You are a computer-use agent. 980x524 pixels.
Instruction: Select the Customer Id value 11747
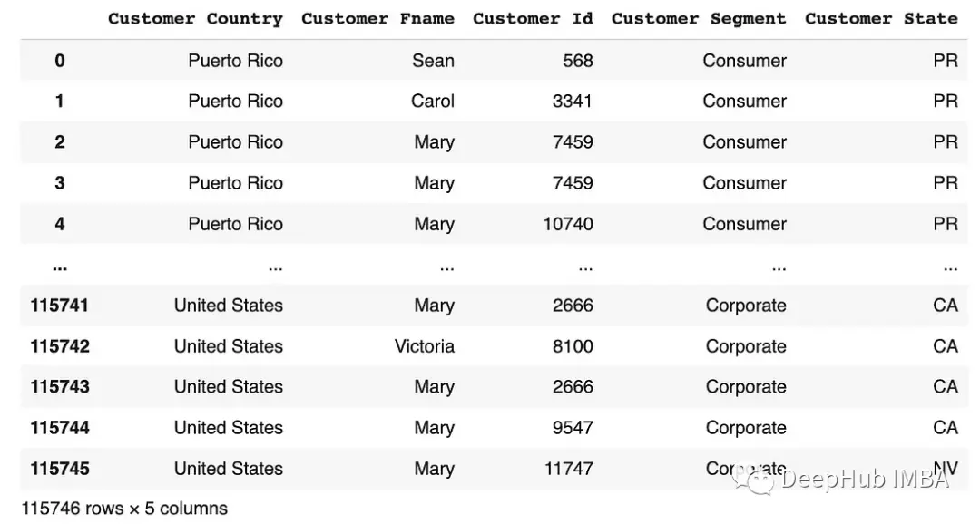tap(568, 469)
